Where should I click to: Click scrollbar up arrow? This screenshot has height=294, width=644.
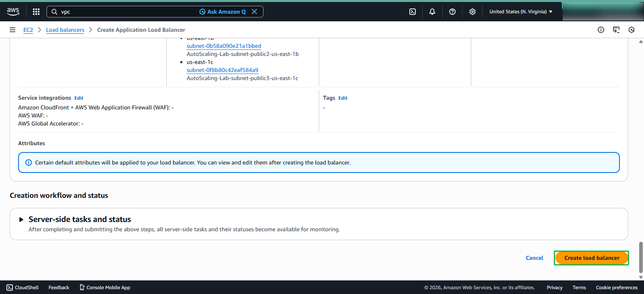(641, 41)
